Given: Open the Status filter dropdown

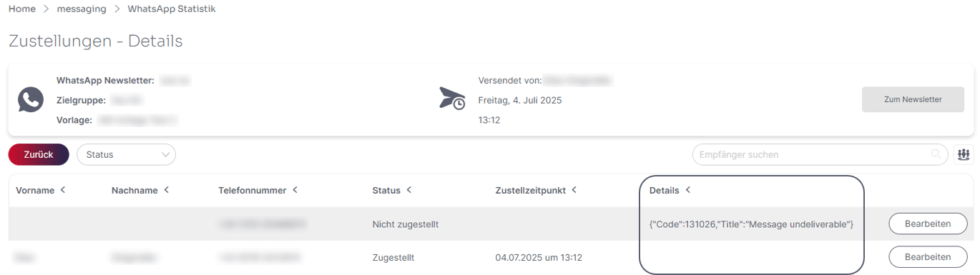Looking at the screenshot, I should coord(126,154).
